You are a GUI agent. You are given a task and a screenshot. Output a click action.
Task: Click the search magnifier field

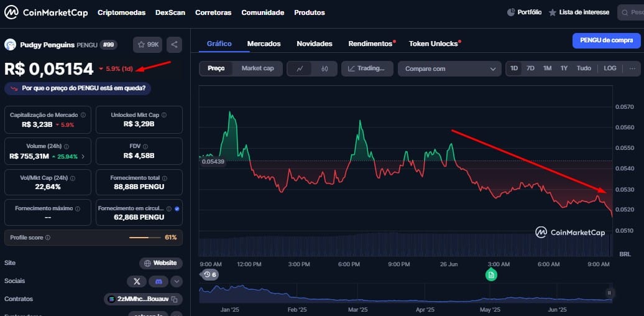click(x=631, y=12)
